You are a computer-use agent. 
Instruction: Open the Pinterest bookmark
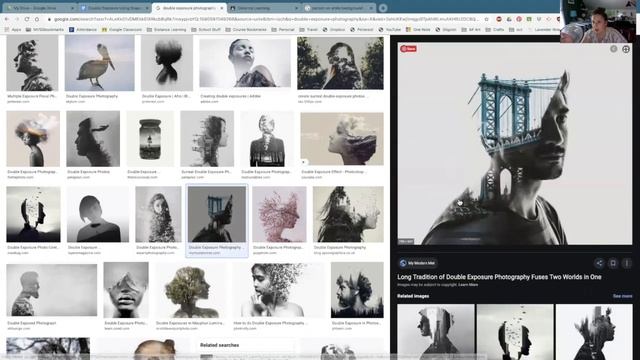point(362,30)
